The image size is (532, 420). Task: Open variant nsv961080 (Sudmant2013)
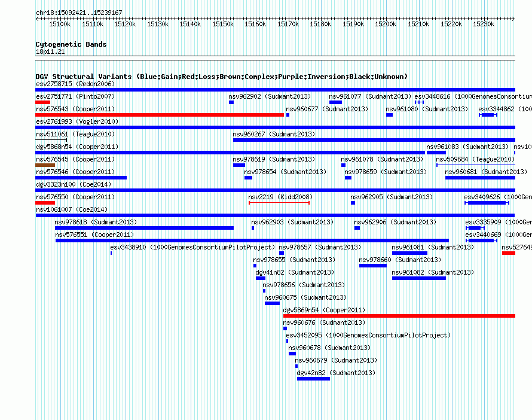coord(427,109)
